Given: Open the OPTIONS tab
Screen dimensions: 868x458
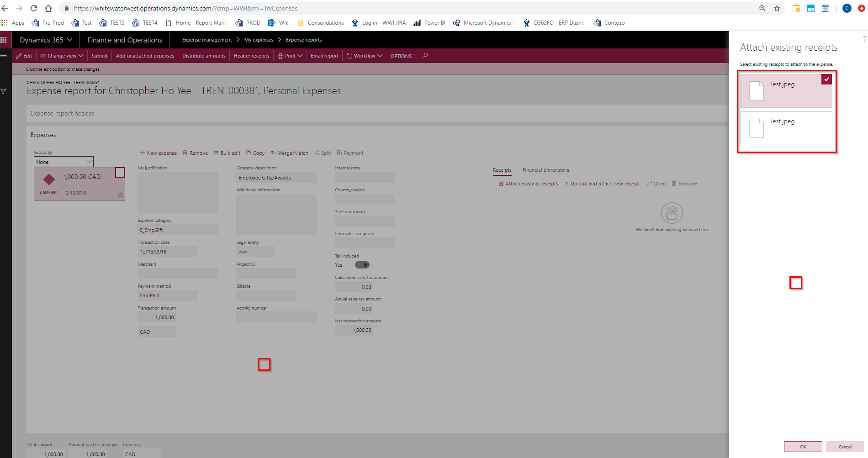Looking at the screenshot, I should click(x=401, y=56).
